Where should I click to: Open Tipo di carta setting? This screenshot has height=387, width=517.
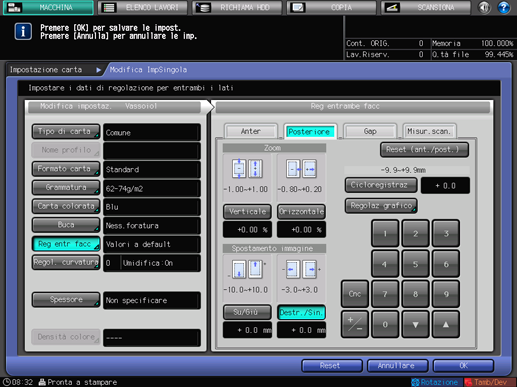click(x=66, y=131)
